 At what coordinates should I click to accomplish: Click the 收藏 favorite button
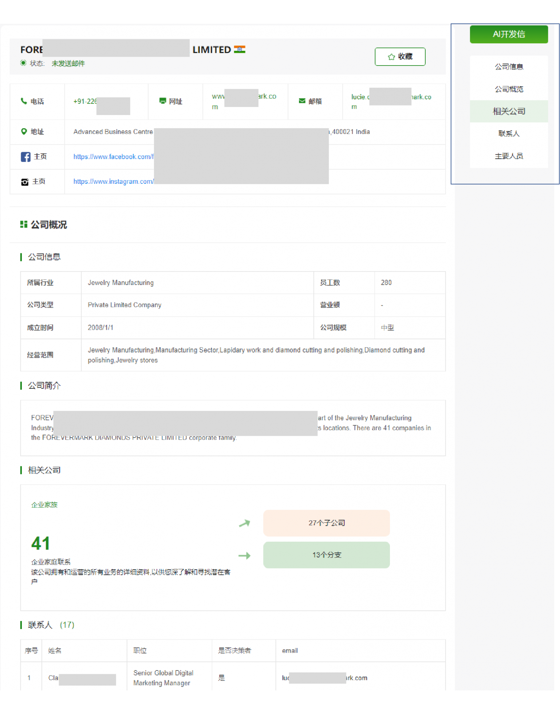(x=400, y=56)
